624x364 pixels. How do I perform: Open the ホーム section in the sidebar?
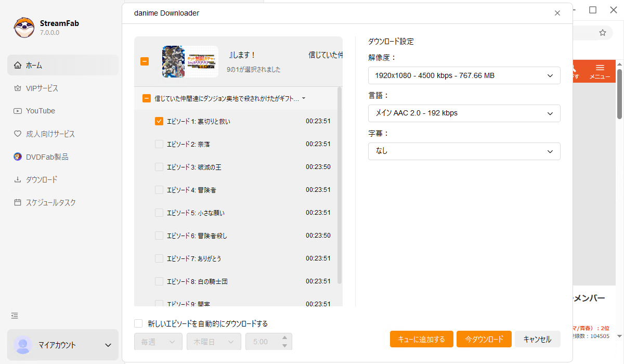31,65
